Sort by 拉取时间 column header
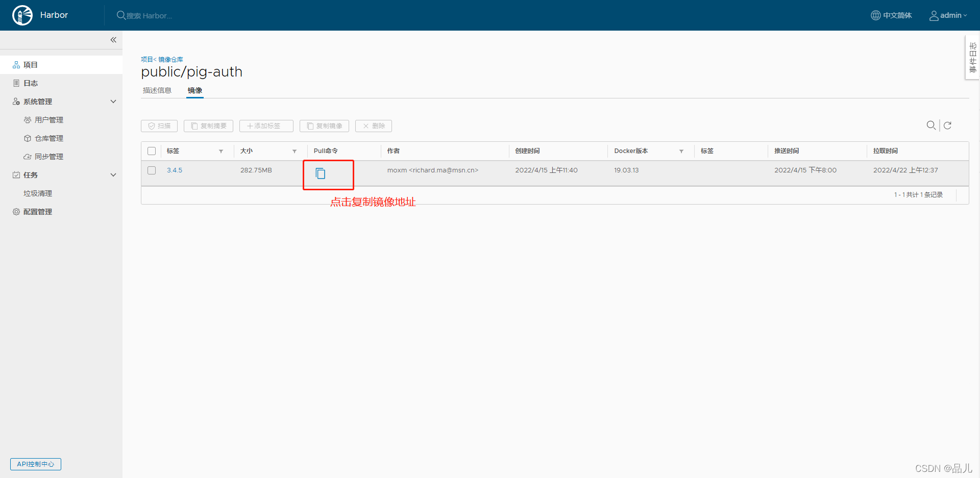The height and width of the screenshot is (478, 980). coord(886,151)
